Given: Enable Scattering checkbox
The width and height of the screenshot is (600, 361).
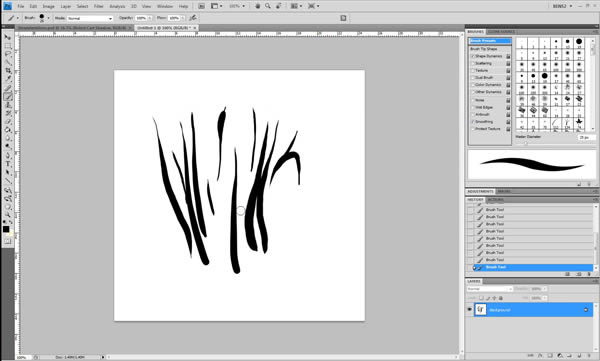Looking at the screenshot, I should [x=473, y=64].
